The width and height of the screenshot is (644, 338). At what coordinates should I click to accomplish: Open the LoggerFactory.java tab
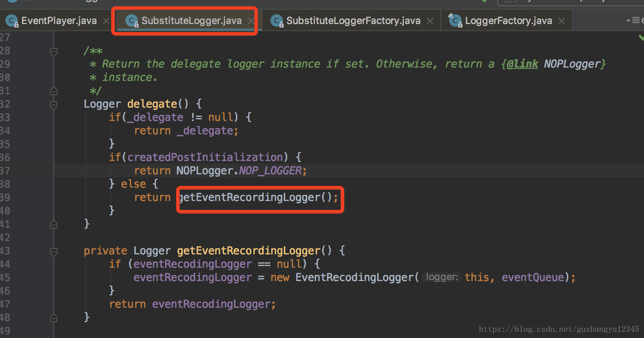coord(506,20)
